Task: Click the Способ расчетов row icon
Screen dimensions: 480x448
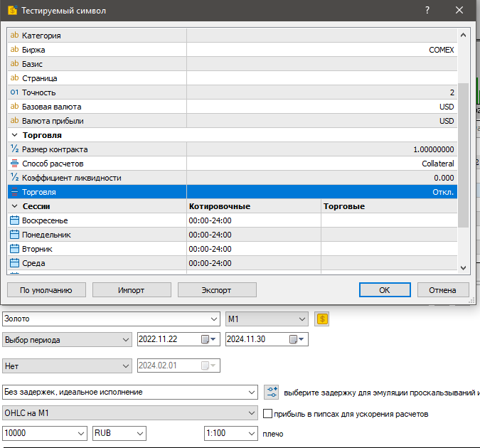Action: point(14,164)
